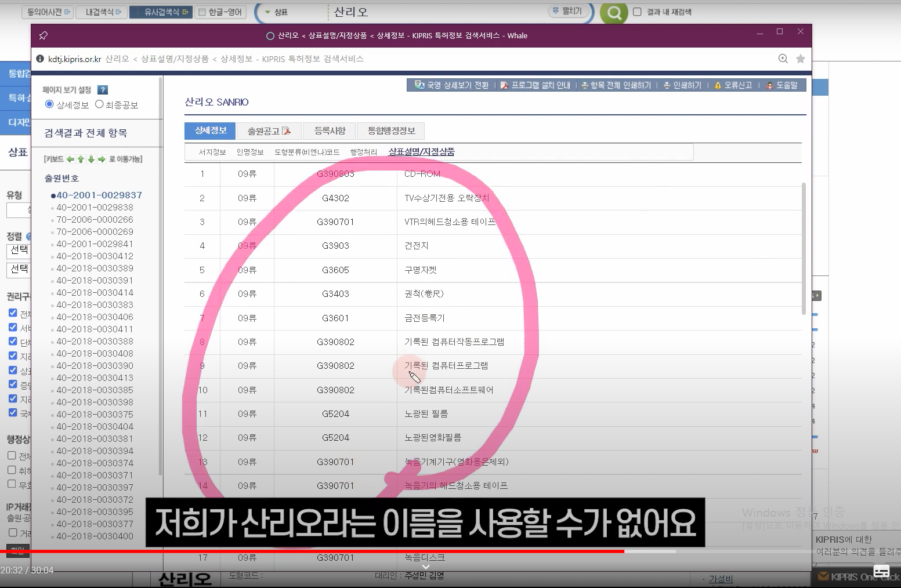Click the green down arrow navigation icon

91,159
